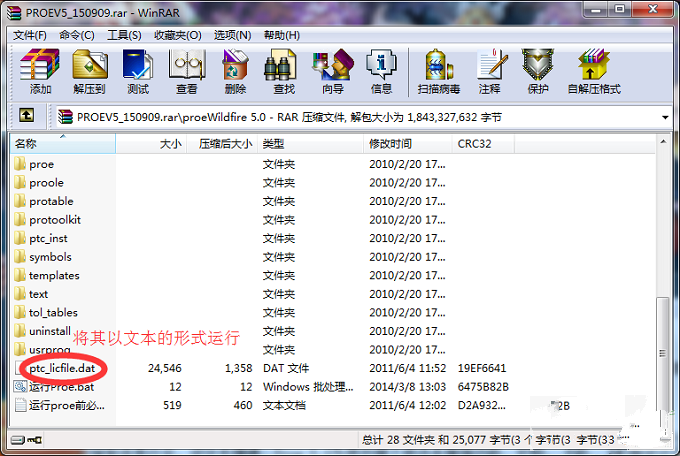Open the 收藏夹(O) menu
The image size is (680, 456).
177,35
